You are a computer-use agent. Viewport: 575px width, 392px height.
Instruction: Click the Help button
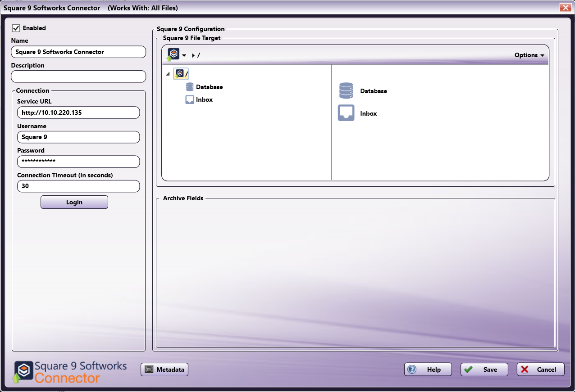428,369
